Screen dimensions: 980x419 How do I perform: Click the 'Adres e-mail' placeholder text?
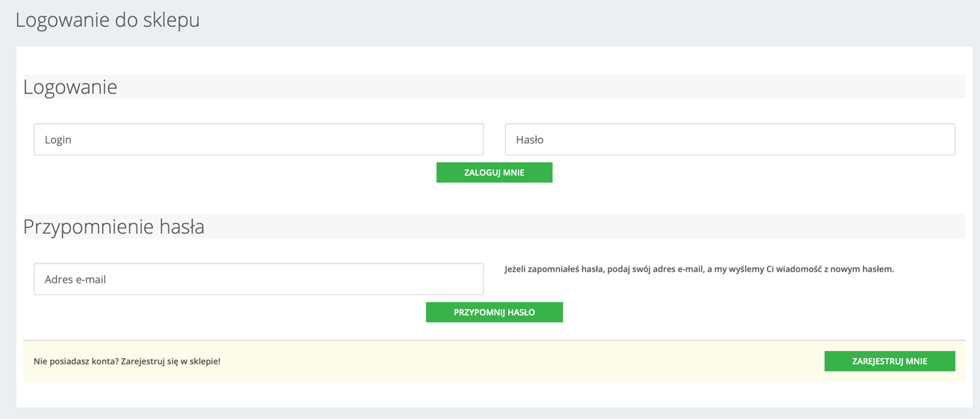(75, 279)
